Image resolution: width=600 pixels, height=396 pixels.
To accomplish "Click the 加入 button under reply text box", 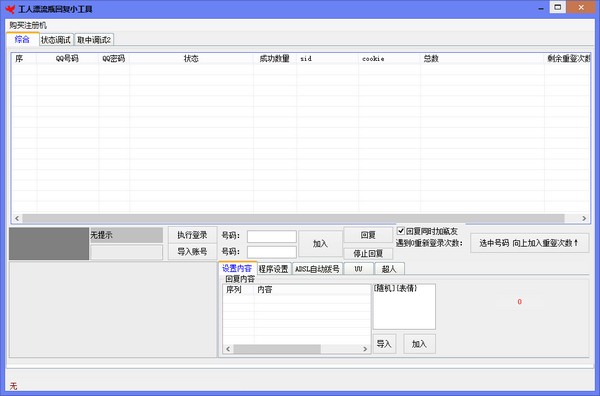I will click(419, 344).
